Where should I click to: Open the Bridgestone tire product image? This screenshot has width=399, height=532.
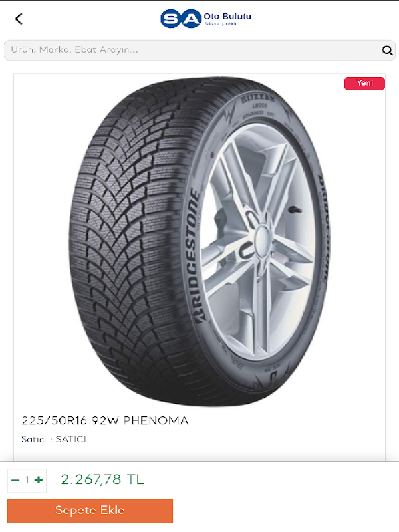coord(200,241)
